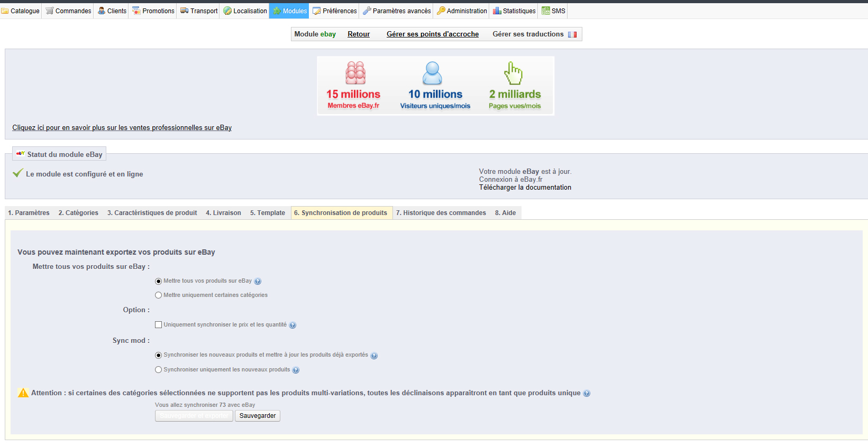Open the Localisation menu

[245, 11]
